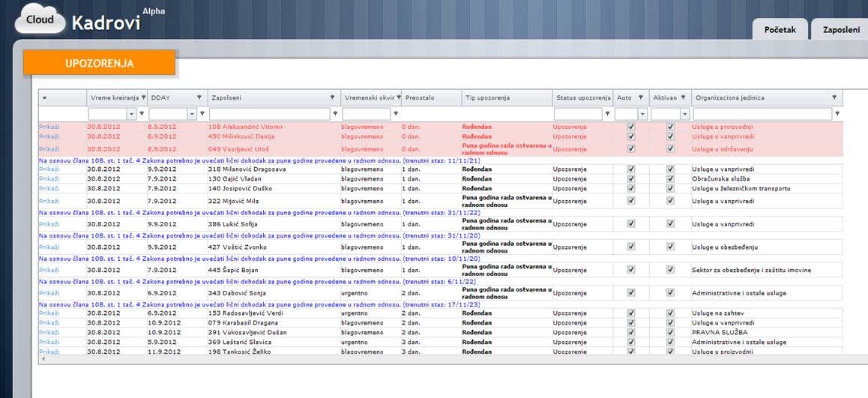
Task: Click the Organizaciona jedinica filter text field
Action: pyautogui.click(x=762, y=114)
